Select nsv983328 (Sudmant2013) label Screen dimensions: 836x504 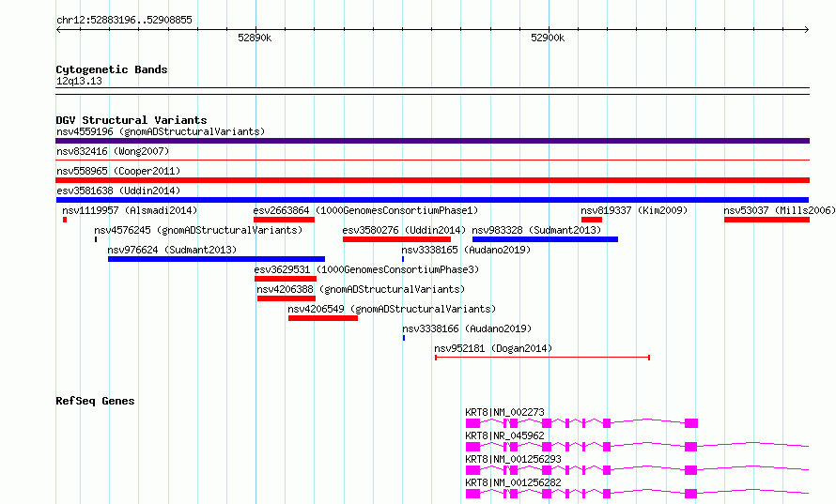pos(536,230)
